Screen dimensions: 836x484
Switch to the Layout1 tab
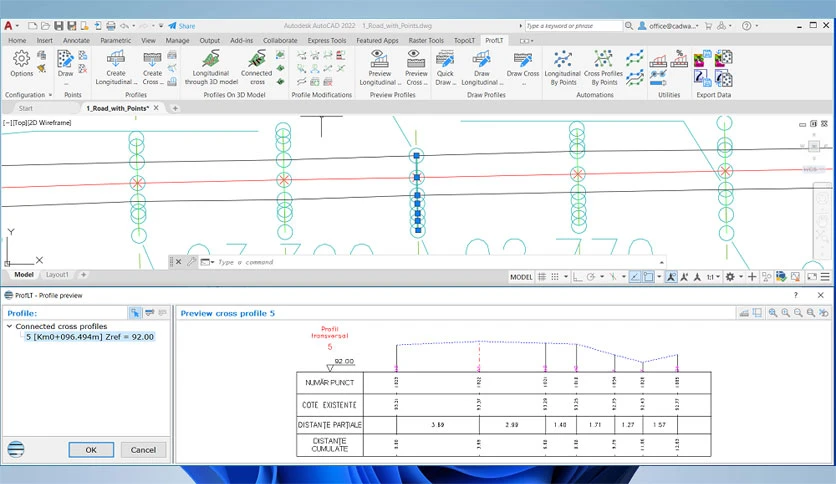click(57, 275)
